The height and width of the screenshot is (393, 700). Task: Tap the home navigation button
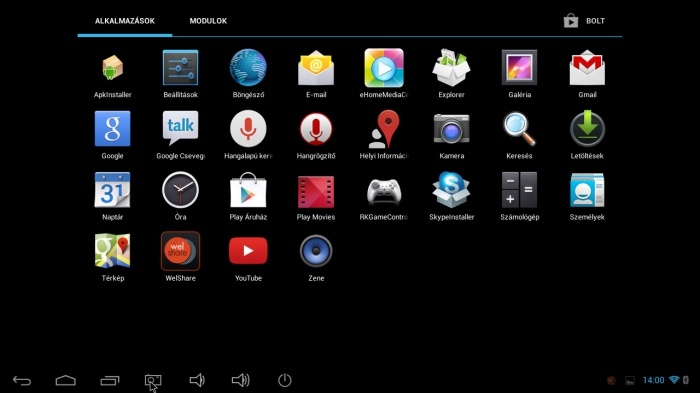point(66,380)
